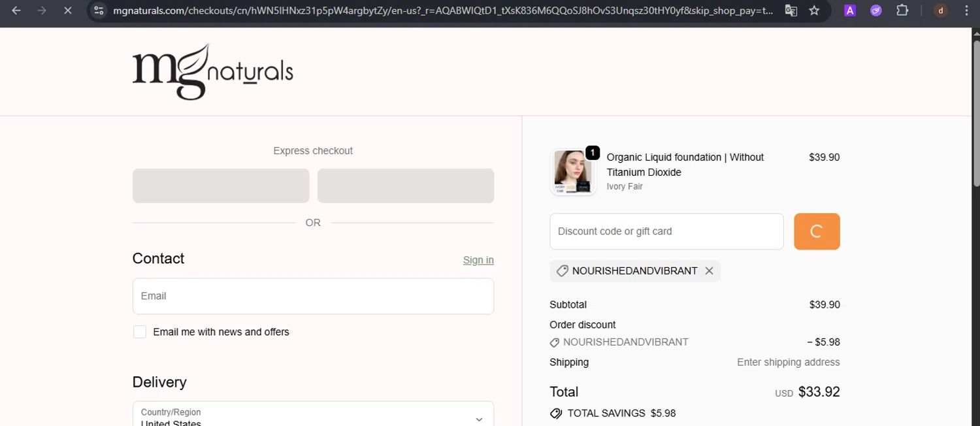Click the Total Savings tag icon

pyautogui.click(x=556, y=413)
